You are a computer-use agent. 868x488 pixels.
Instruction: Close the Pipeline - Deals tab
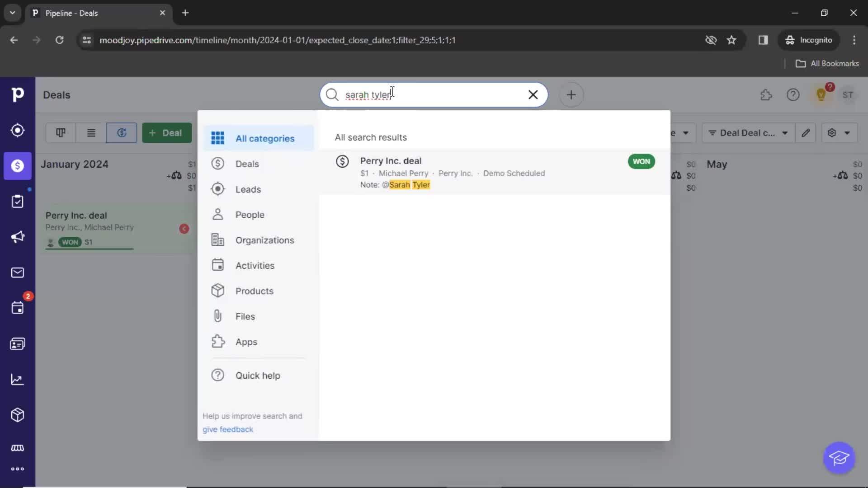click(x=162, y=13)
